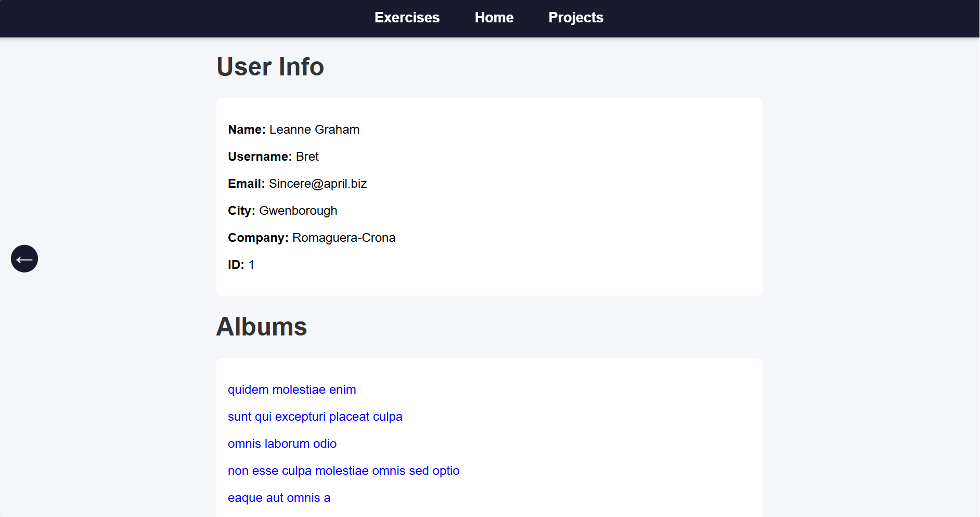The image size is (980, 517).
Task: Click the back arrow circle icon
Action: pyautogui.click(x=24, y=258)
